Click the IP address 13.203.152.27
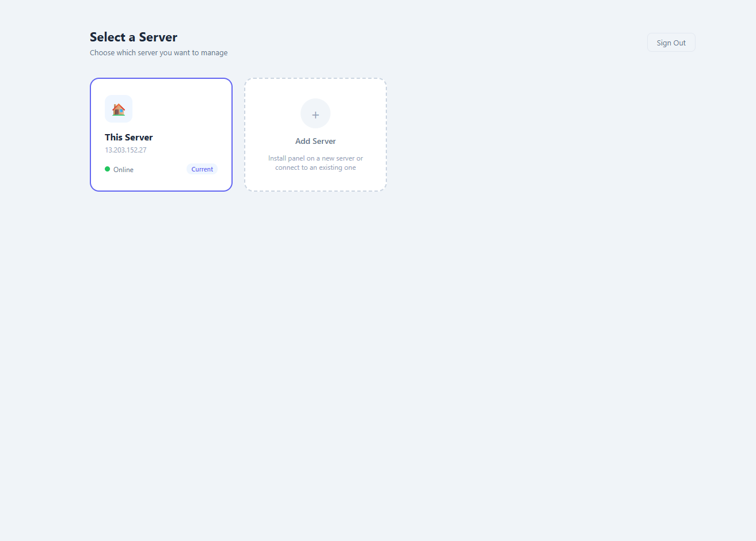This screenshot has height=541, width=756. (126, 150)
